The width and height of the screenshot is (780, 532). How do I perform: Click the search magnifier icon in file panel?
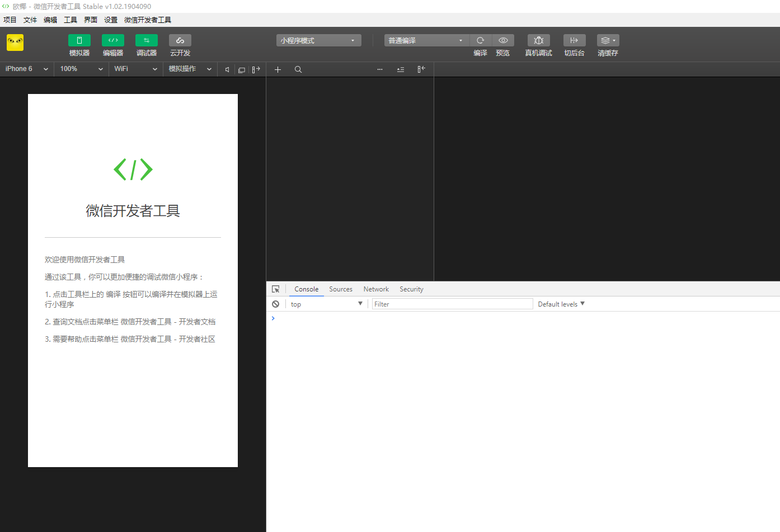(x=298, y=69)
